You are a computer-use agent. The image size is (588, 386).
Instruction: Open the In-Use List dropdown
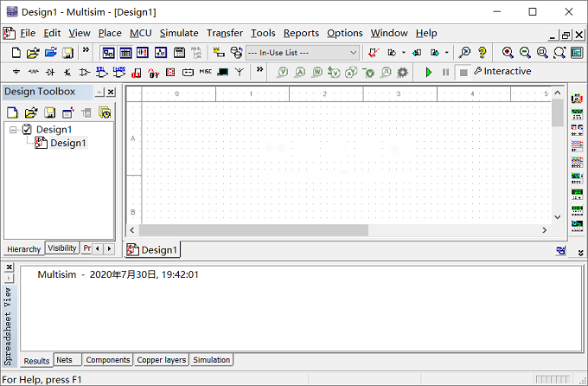click(x=303, y=53)
